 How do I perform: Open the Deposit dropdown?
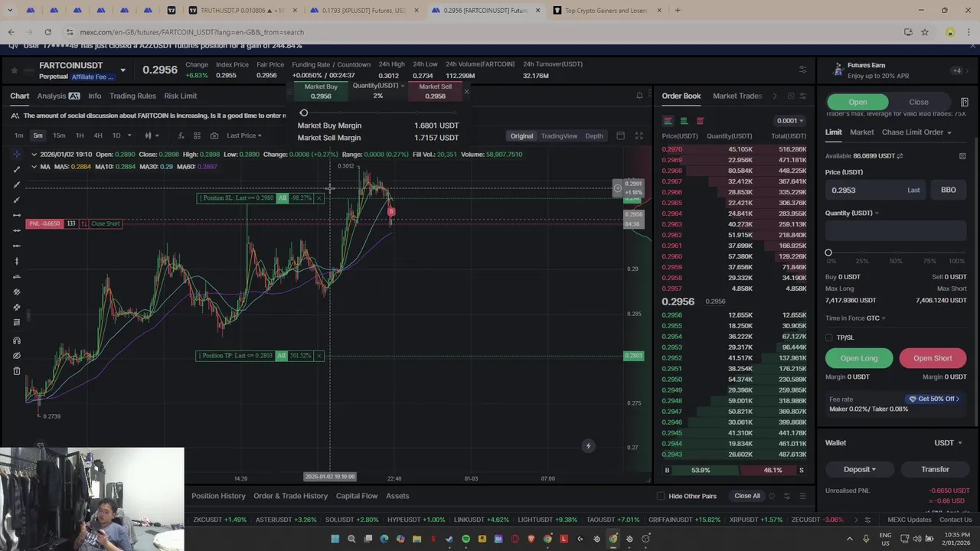click(x=859, y=469)
